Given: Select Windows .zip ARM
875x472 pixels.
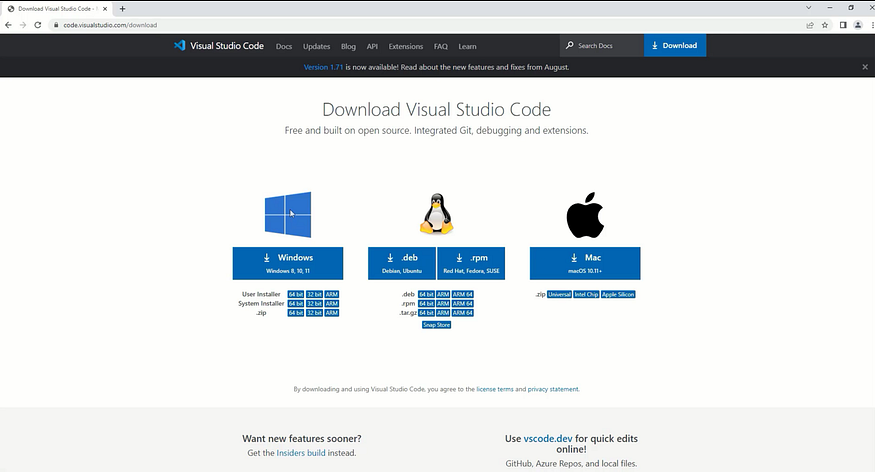Looking at the screenshot, I should pyautogui.click(x=331, y=313).
